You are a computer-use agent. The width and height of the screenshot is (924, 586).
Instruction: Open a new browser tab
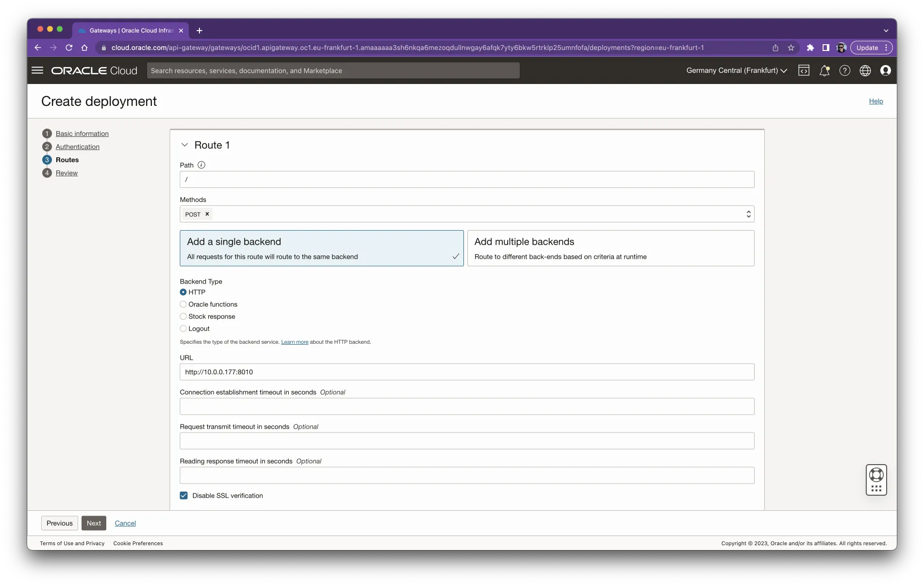click(x=199, y=31)
